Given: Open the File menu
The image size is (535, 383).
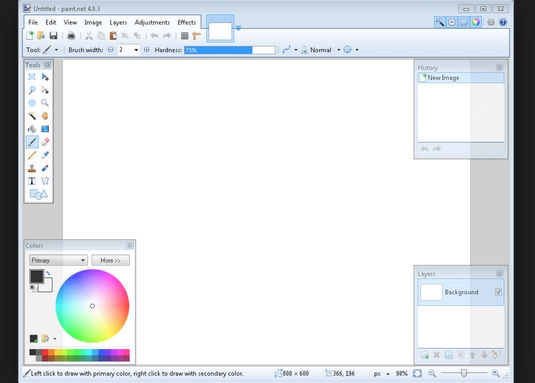Looking at the screenshot, I should 33,23.
